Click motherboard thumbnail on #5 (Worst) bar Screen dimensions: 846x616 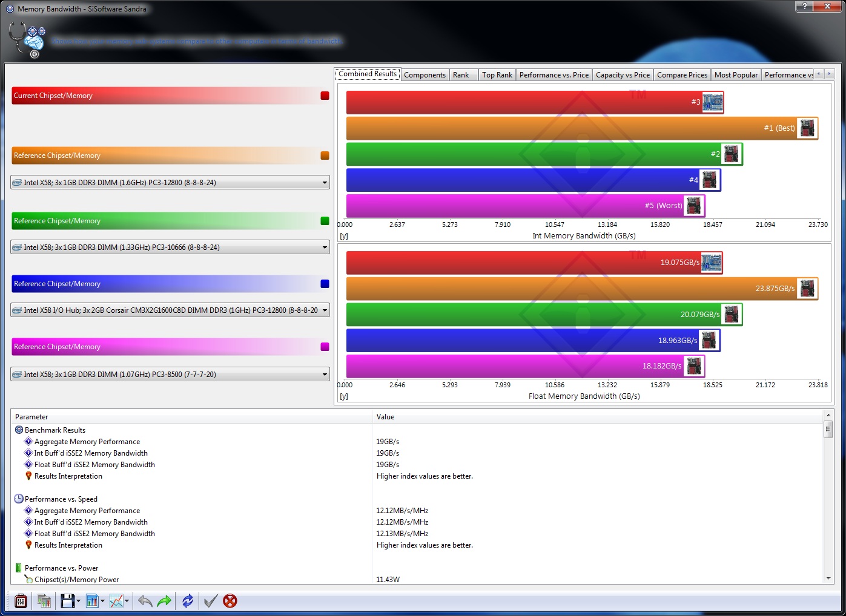pyautogui.click(x=693, y=206)
